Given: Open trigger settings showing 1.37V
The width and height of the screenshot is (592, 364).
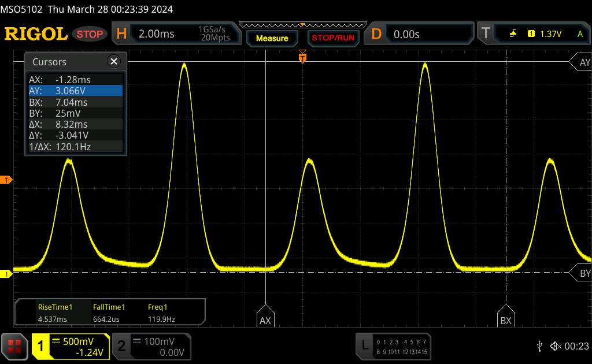Looking at the screenshot, I should pos(532,34).
